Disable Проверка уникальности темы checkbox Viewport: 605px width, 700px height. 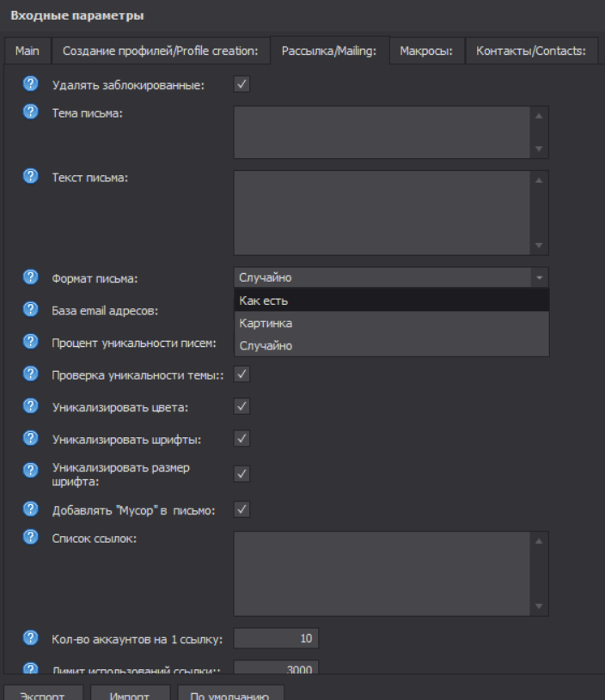[x=241, y=374]
